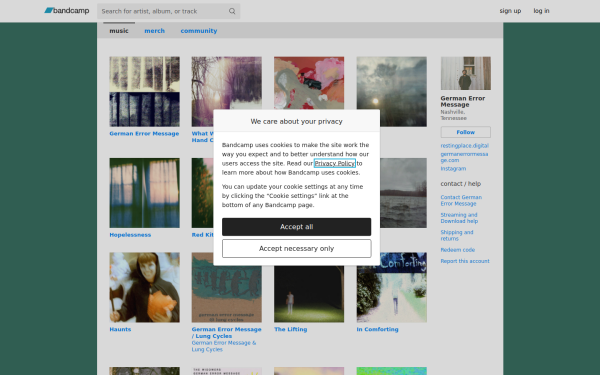Screen dimensions: 600x375
Task: Accept all cookies
Action: [x=297, y=227]
